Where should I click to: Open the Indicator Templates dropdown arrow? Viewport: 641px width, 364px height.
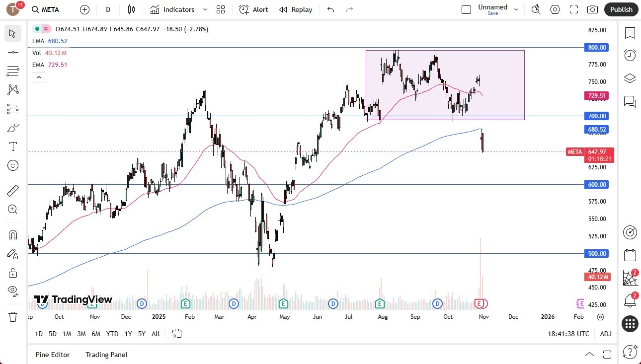pos(205,9)
